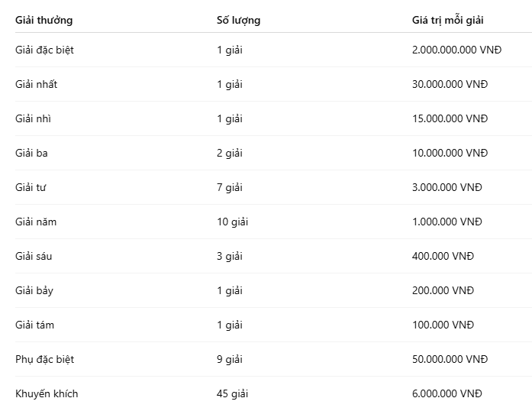
Task: Click the '10 giải' quantity cell
Action: click(232, 222)
